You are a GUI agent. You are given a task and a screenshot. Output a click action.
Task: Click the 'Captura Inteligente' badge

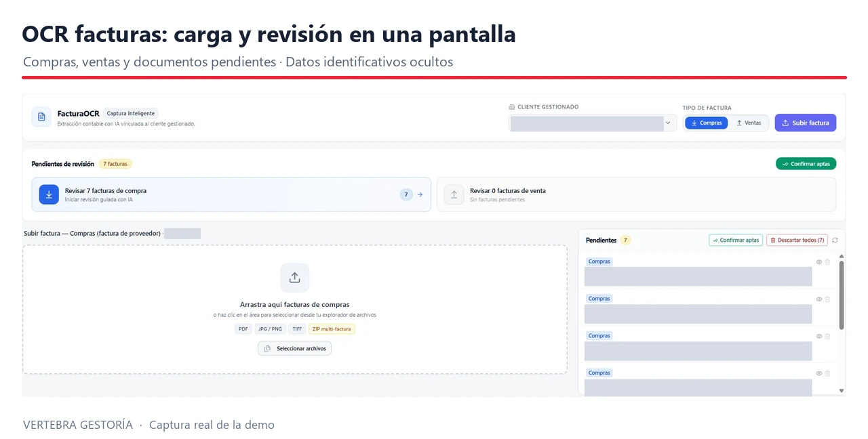click(x=131, y=114)
